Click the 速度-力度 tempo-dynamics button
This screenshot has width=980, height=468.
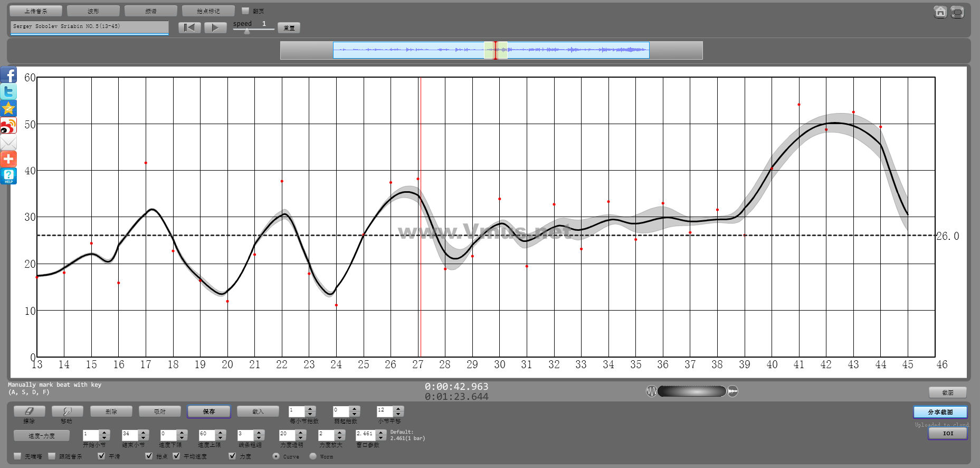click(42, 436)
